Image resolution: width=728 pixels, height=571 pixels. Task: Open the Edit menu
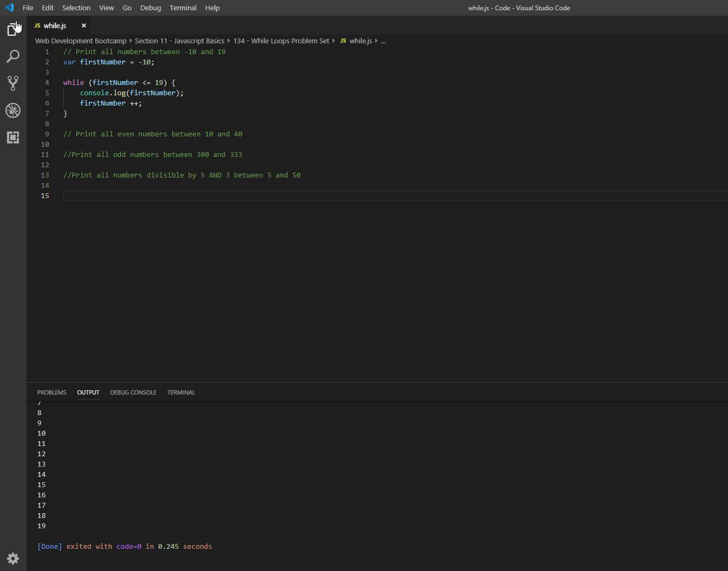[x=48, y=8]
